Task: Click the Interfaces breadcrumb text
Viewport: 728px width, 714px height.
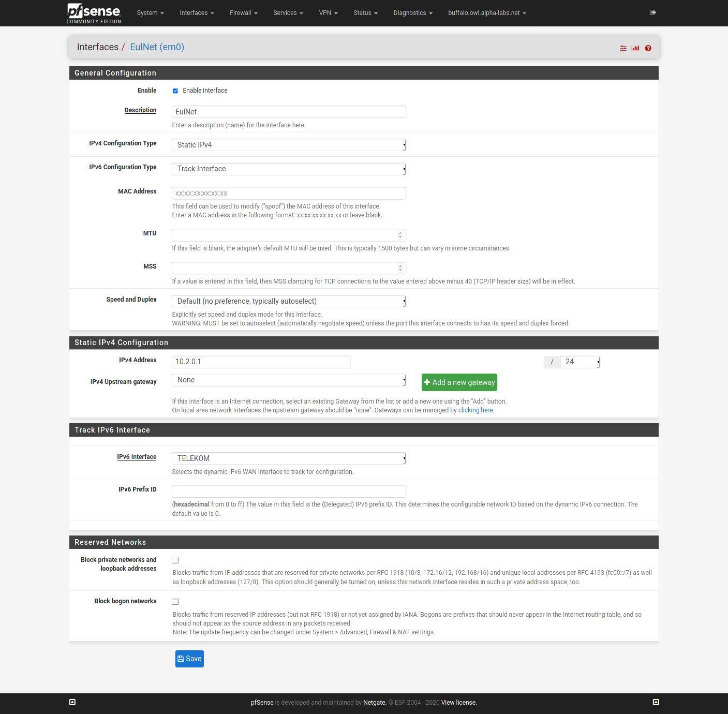Action: 98,47
